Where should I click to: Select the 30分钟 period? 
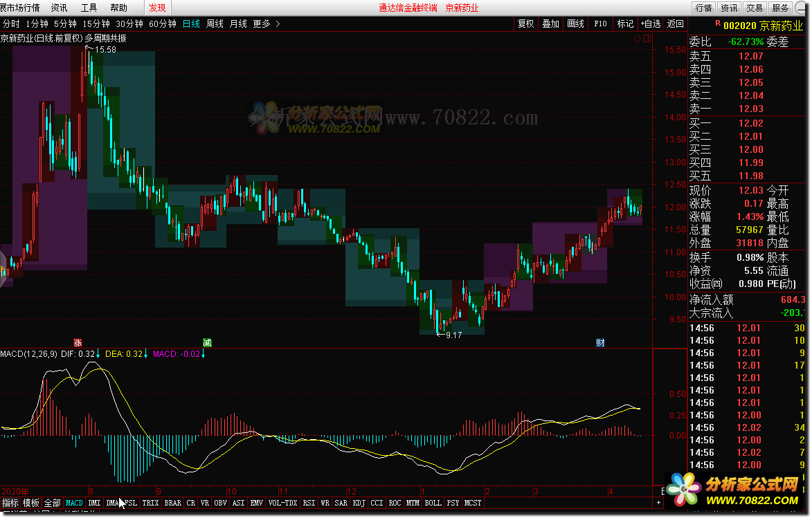point(129,24)
